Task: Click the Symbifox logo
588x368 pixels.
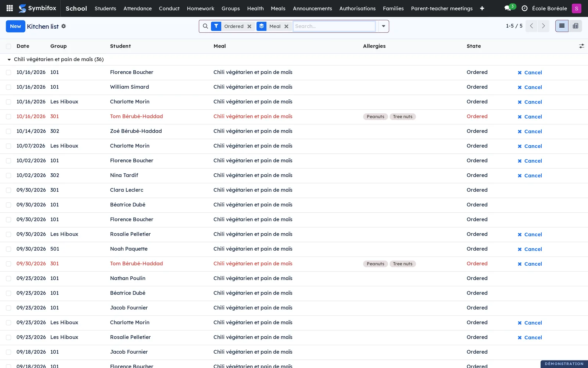Action: (x=37, y=8)
